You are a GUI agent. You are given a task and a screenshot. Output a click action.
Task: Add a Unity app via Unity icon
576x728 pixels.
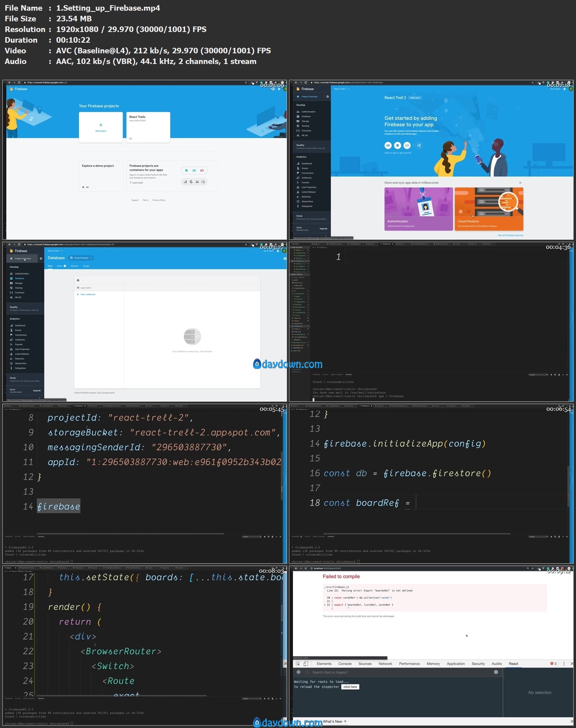coord(419,145)
